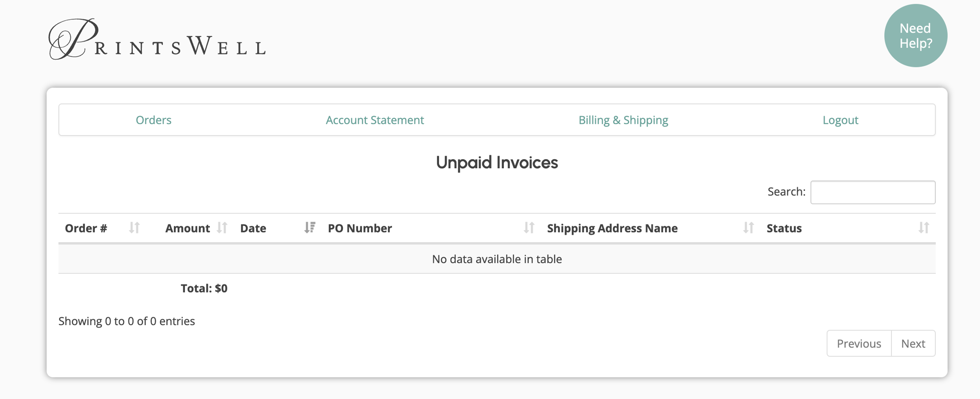Click the PO Number header text

click(360, 228)
